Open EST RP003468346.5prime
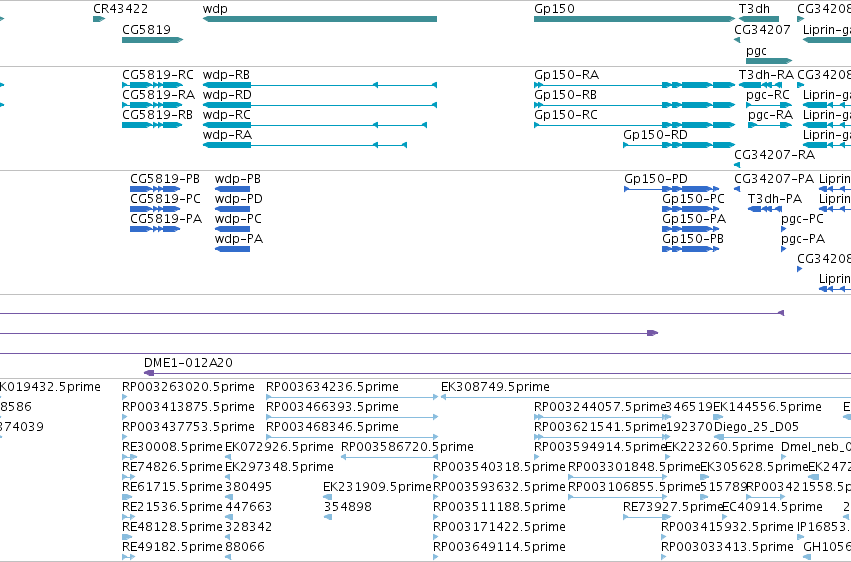 (x=332, y=427)
